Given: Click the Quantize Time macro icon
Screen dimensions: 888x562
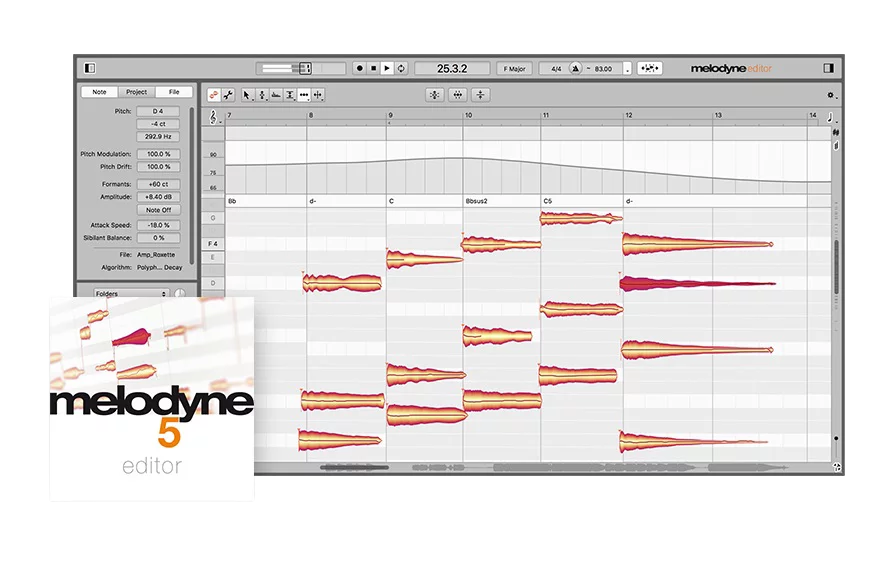Looking at the screenshot, I should (x=457, y=95).
